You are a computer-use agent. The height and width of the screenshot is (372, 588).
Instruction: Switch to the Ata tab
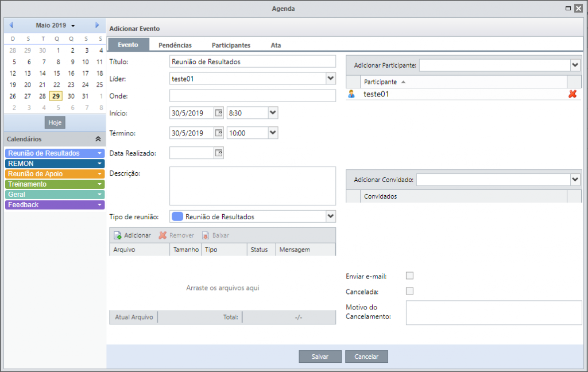pyautogui.click(x=276, y=45)
